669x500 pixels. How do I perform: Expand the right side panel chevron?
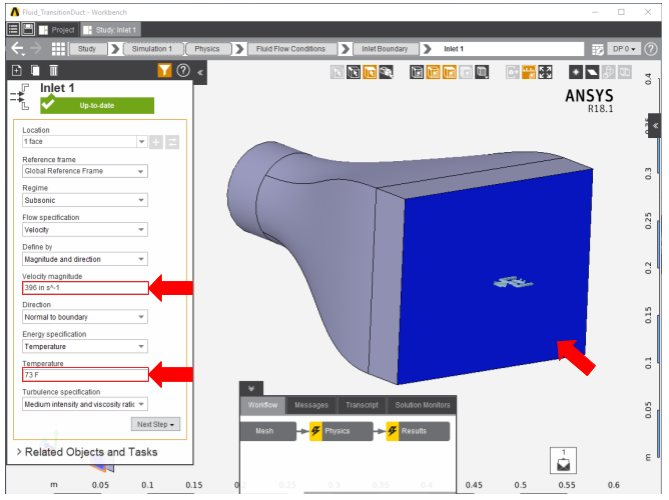(x=655, y=125)
